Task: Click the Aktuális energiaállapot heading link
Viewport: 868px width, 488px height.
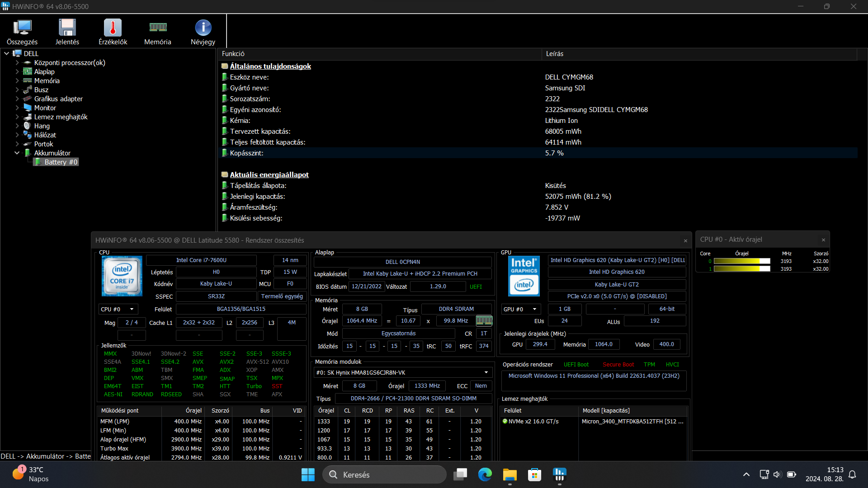Action: point(269,174)
